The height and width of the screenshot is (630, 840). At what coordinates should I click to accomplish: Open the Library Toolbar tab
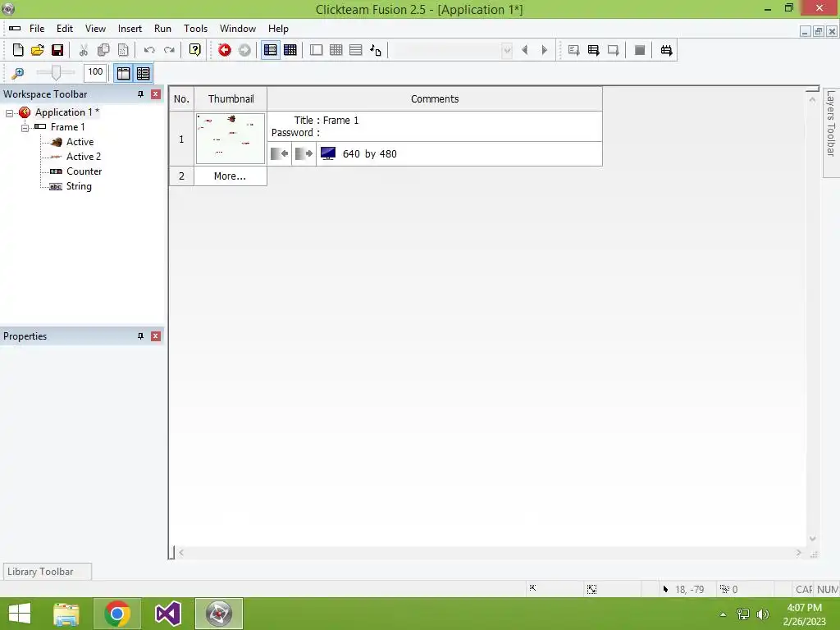pos(47,572)
